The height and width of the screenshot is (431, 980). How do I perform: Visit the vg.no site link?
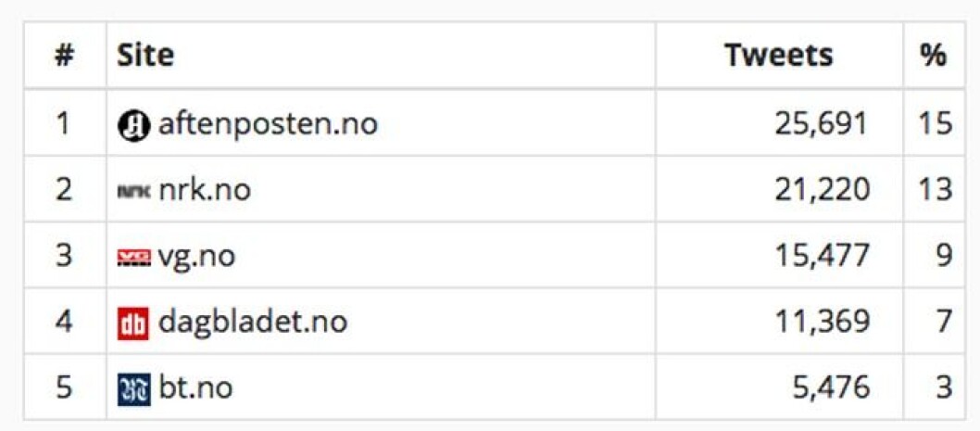point(197,257)
